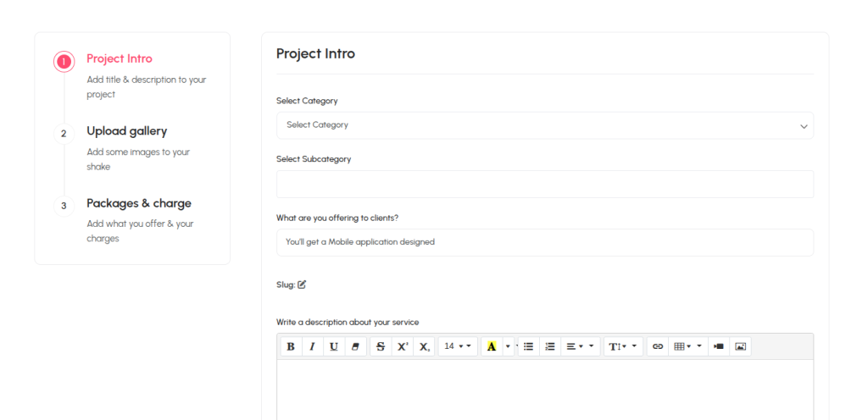The image size is (868, 420).
Task: Click the yellow highlight color button
Action: coord(492,346)
